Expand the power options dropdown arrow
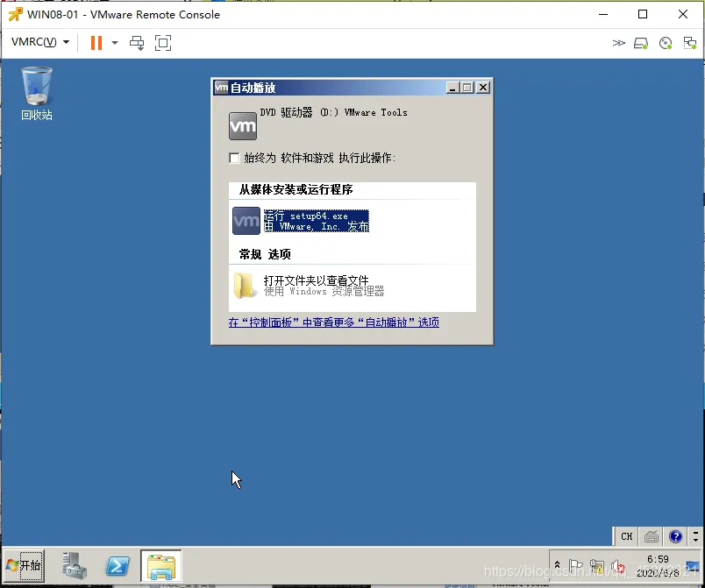Image resolution: width=705 pixels, height=588 pixels. tap(115, 43)
